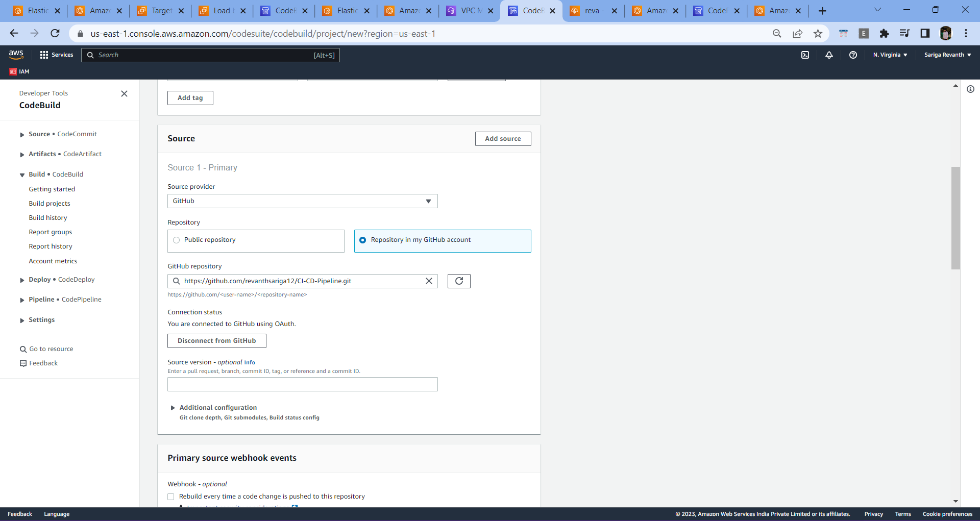
Task: Open the Source version Info link
Action: [250, 363]
